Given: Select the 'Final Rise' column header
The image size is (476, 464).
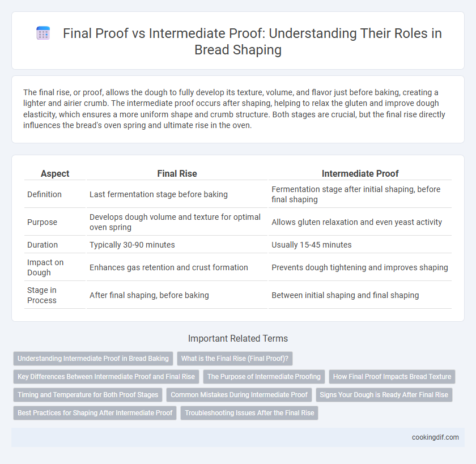Looking at the screenshot, I should pyautogui.click(x=177, y=173).
